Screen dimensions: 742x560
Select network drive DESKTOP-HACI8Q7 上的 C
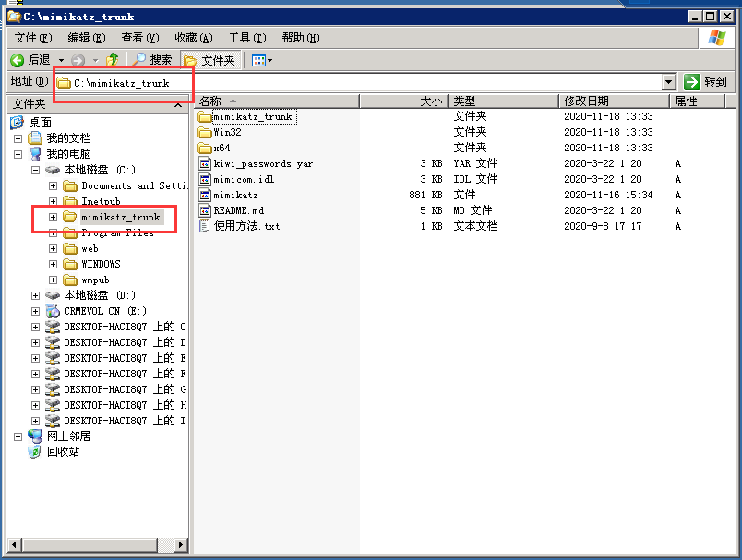click(x=115, y=327)
